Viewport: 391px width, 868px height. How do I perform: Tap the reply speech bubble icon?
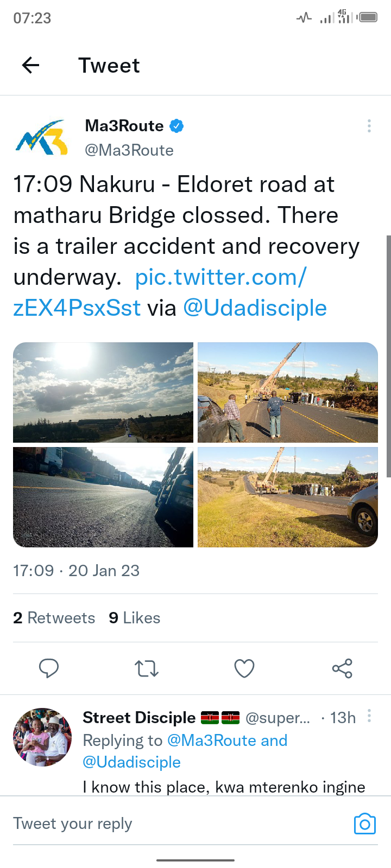(x=49, y=668)
